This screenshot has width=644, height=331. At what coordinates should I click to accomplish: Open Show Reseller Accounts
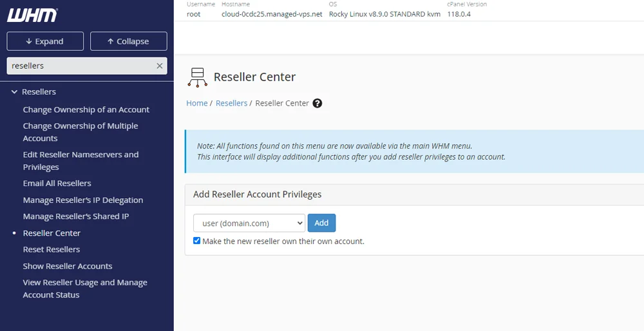click(x=68, y=266)
